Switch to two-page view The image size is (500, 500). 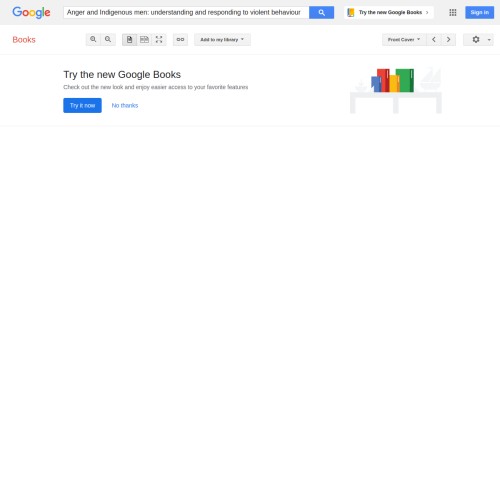[144, 39]
